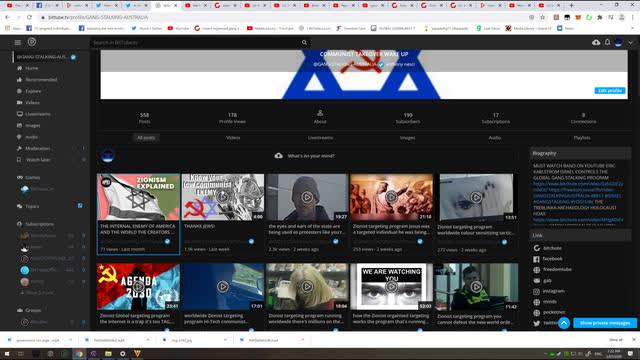The width and height of the screenshot is (640, 360).
Task: Focus the search input field
Action: pyautogui.click(x=196, y=42)
